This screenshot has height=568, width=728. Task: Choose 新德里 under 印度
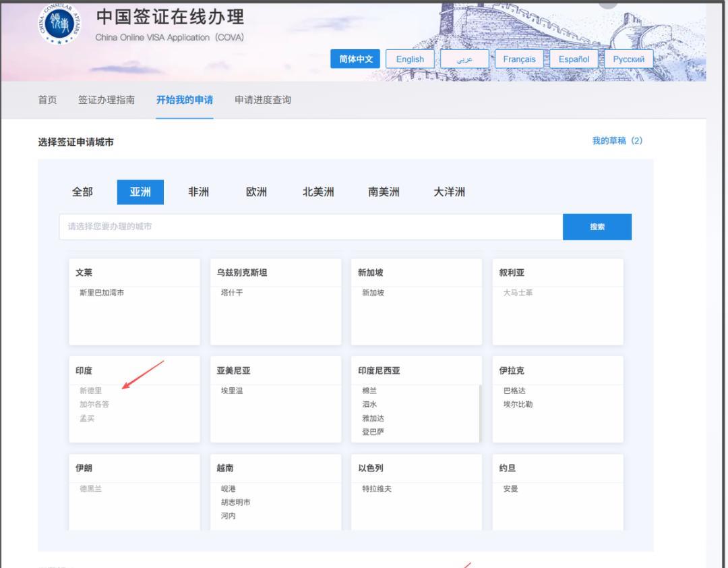(x=90, y=391)
